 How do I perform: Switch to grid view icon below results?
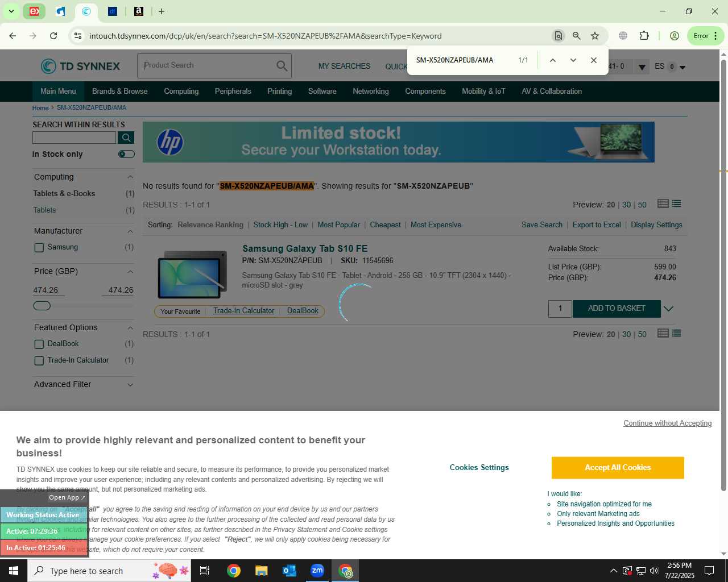[x=663, y=333]
